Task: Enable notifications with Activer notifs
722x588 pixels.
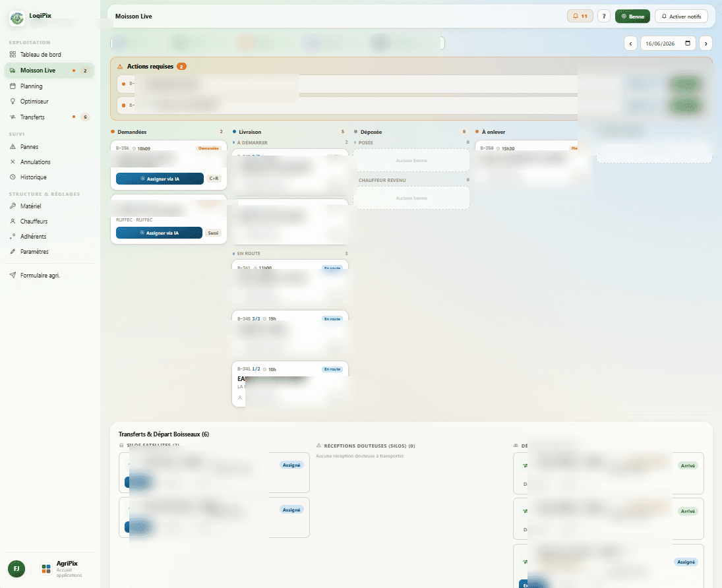Action: [681, 16]
